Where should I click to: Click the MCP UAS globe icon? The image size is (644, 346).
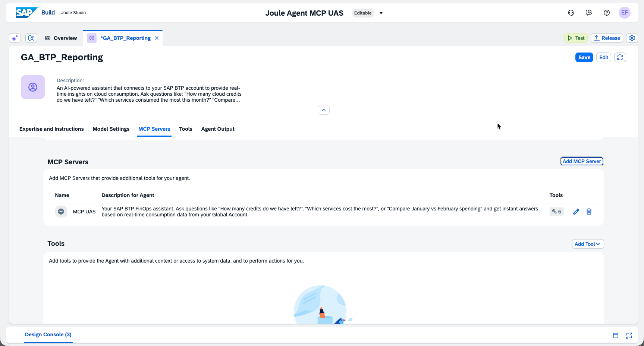point(61,212)
